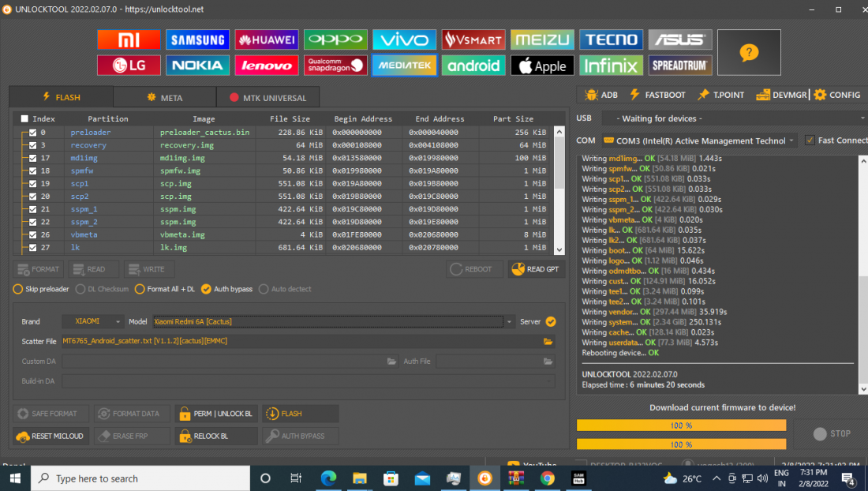
Task: Click the RELOCK BL button
Action: pos(216,437)
